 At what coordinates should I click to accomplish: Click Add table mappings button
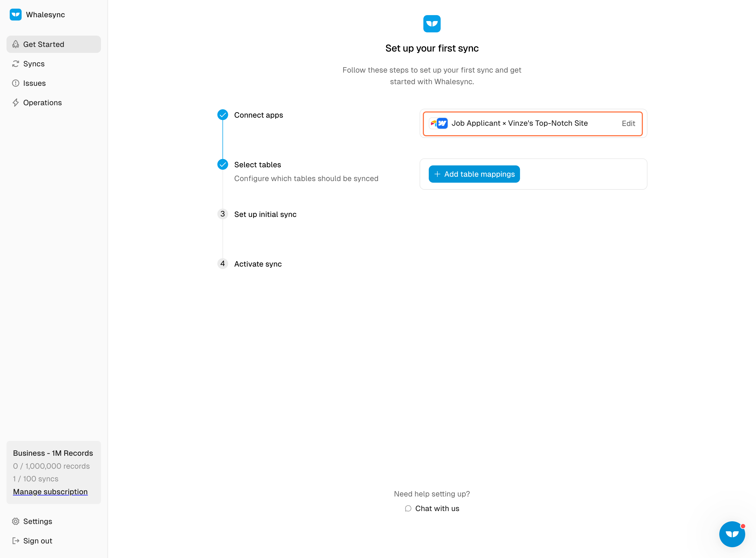pos(474,174)
